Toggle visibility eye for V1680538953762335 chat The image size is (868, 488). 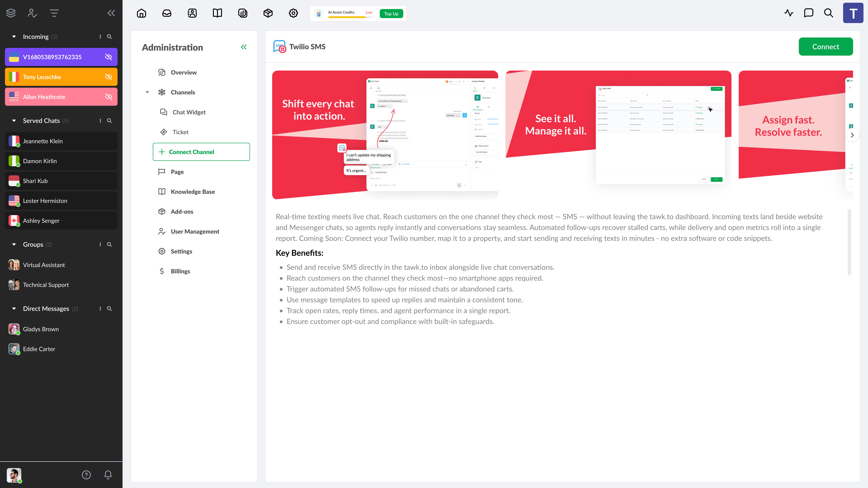[108, 57]
